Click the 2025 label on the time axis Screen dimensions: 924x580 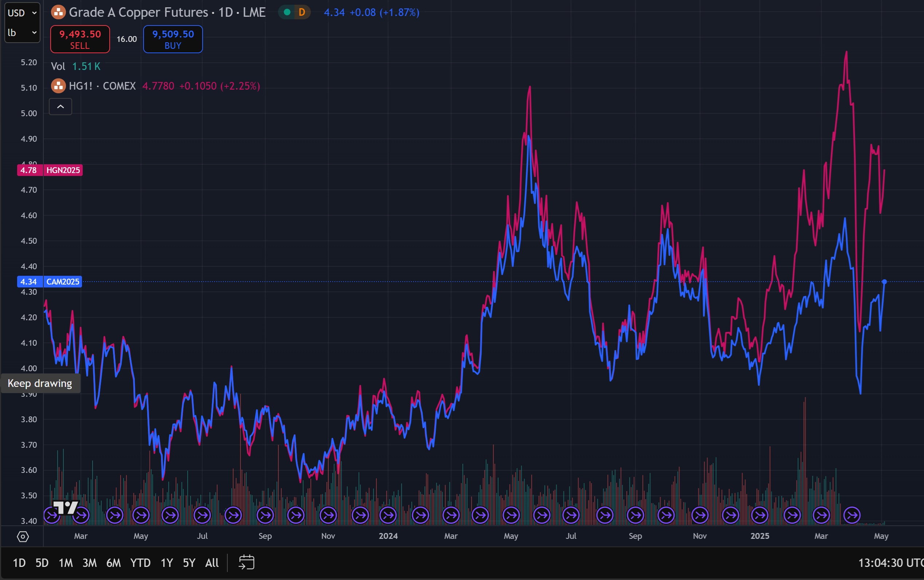click(x=759, y=536)
